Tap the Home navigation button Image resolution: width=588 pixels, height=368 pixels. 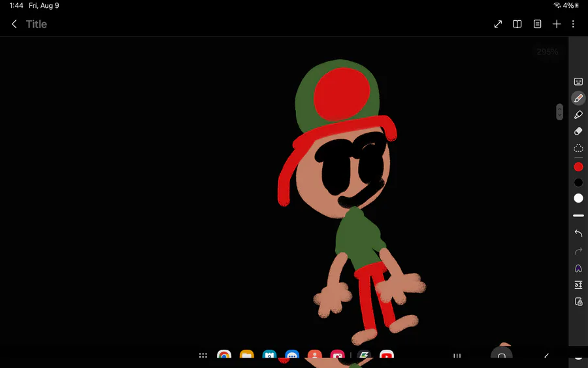(x=501, y=355)
